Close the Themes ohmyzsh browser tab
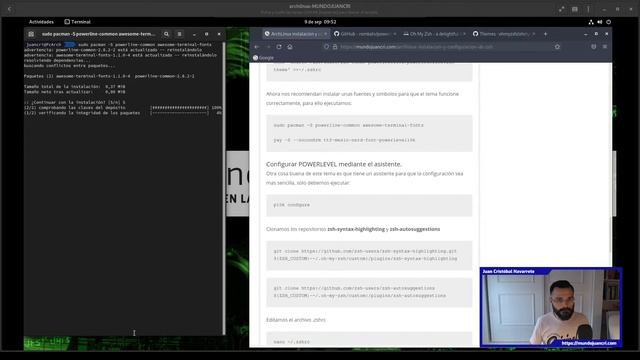The width and height of the screenshot is (640, 360). pyautogui.click(x=534, y=34)
